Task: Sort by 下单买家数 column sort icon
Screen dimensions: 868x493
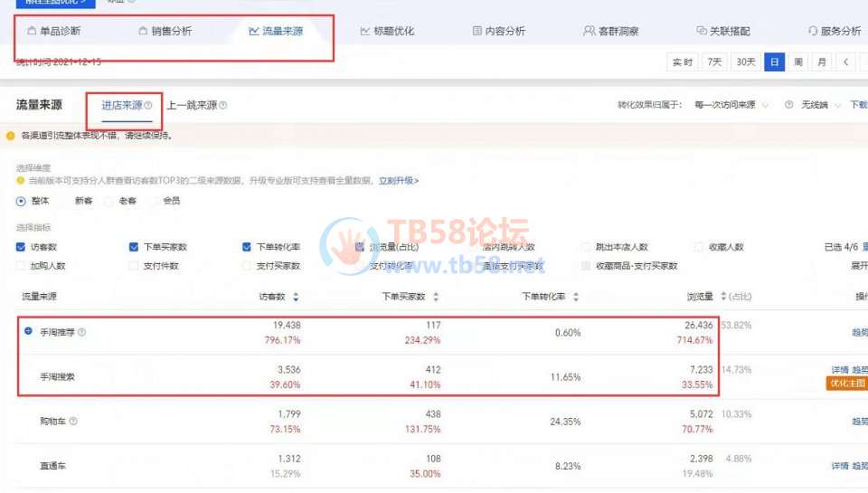Action: [436, 297]
